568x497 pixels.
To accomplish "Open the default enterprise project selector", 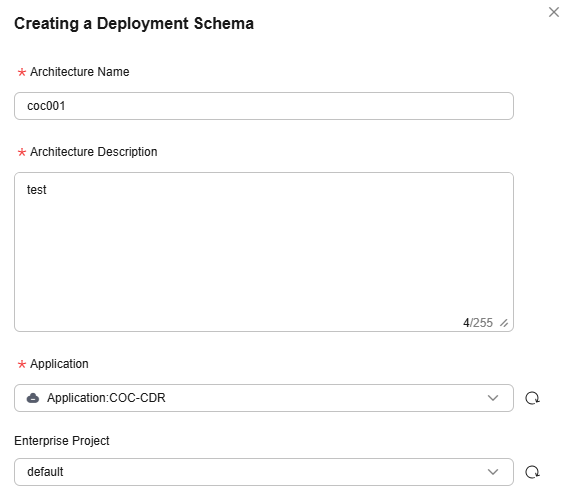I will (x=264, y=472).
